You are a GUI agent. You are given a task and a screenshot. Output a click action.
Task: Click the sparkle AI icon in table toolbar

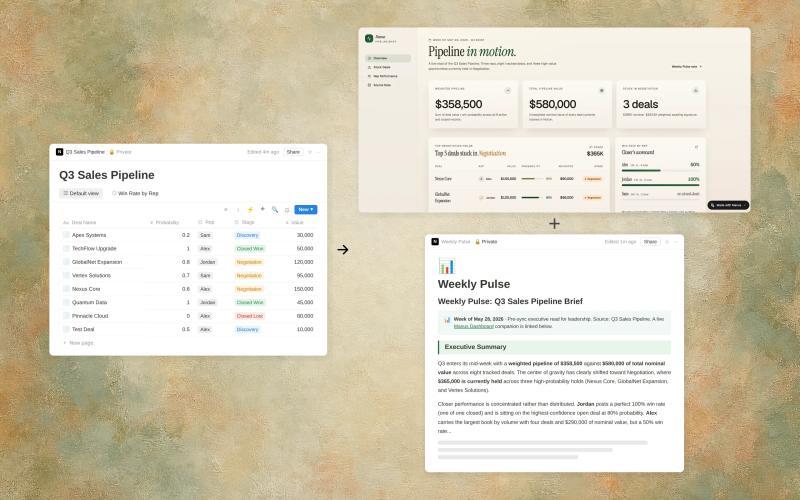[262, 209]
